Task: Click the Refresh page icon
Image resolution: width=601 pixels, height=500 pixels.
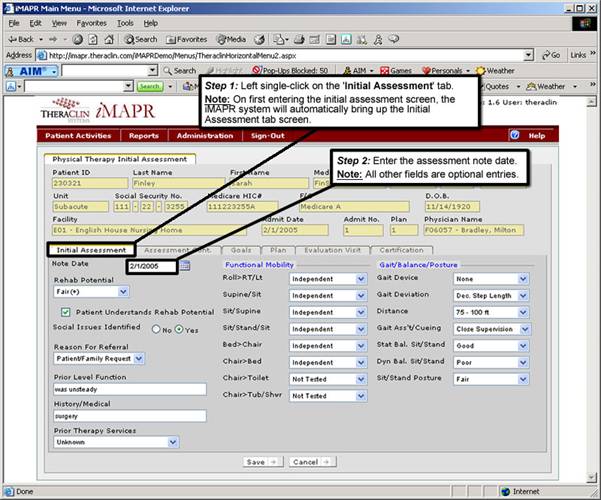Action: click(93, 39)
